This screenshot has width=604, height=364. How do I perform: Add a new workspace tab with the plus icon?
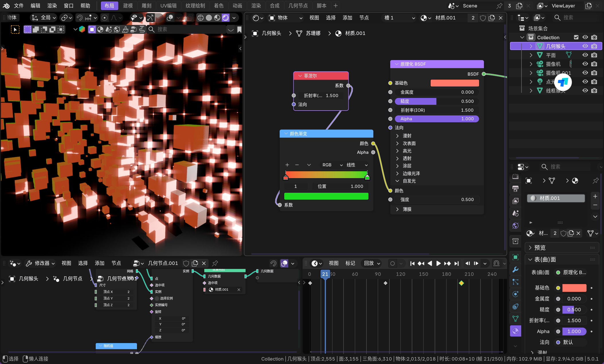coord(336,5)
